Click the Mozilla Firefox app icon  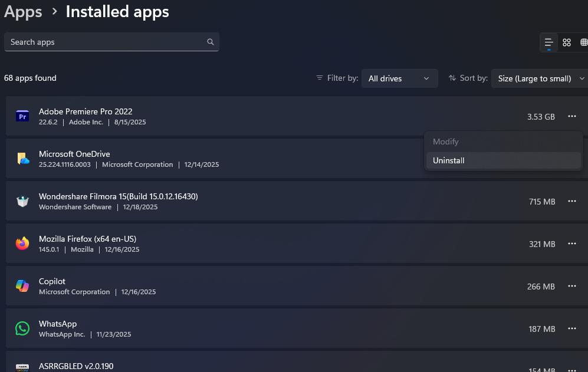click(22, 243)
